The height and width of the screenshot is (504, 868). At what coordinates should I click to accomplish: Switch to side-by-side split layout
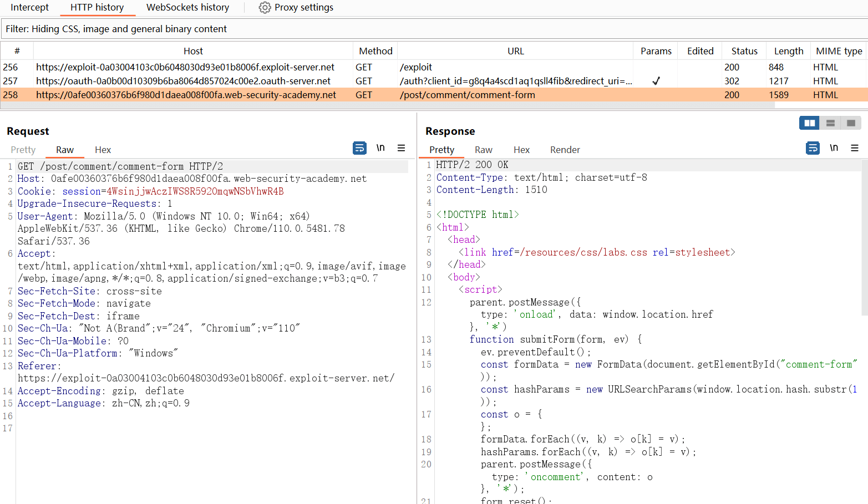point(809,123)
